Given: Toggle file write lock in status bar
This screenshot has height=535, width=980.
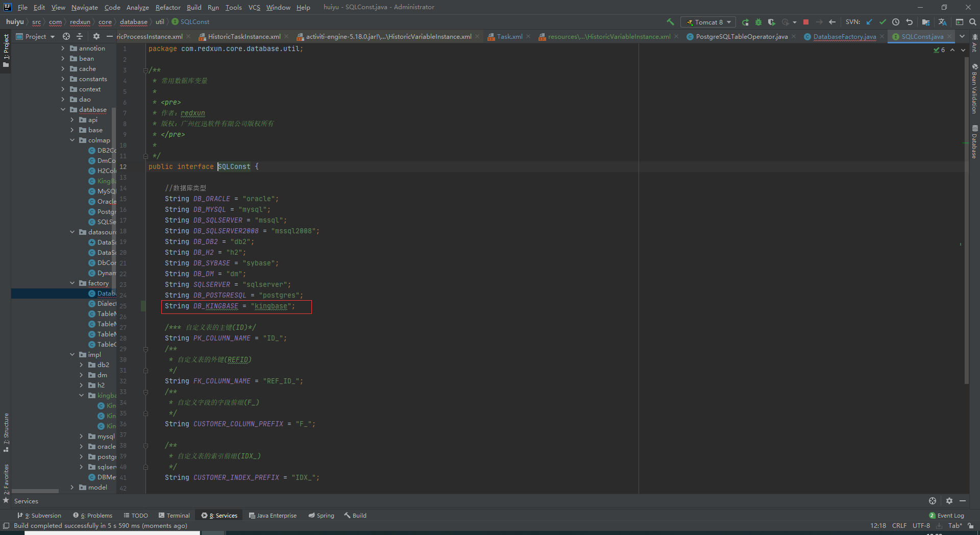Looking at the screenshot, I should pyautogui.click(x=971, y=525).
